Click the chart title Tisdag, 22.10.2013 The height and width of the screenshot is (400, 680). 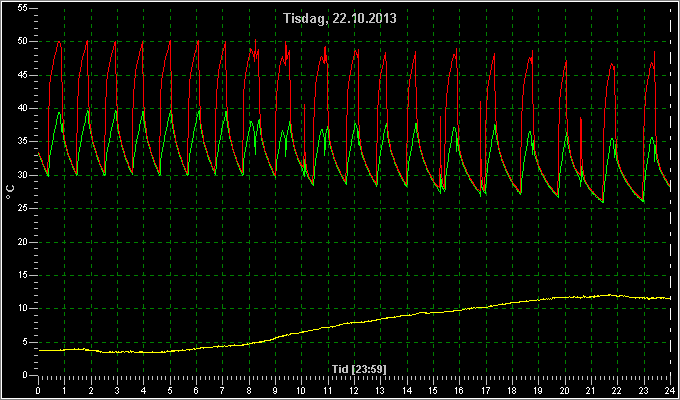click(340, 18)
